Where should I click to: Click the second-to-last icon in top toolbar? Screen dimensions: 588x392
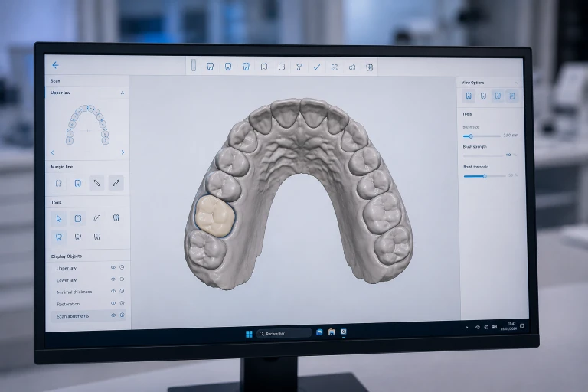click(x=352, y=67)
